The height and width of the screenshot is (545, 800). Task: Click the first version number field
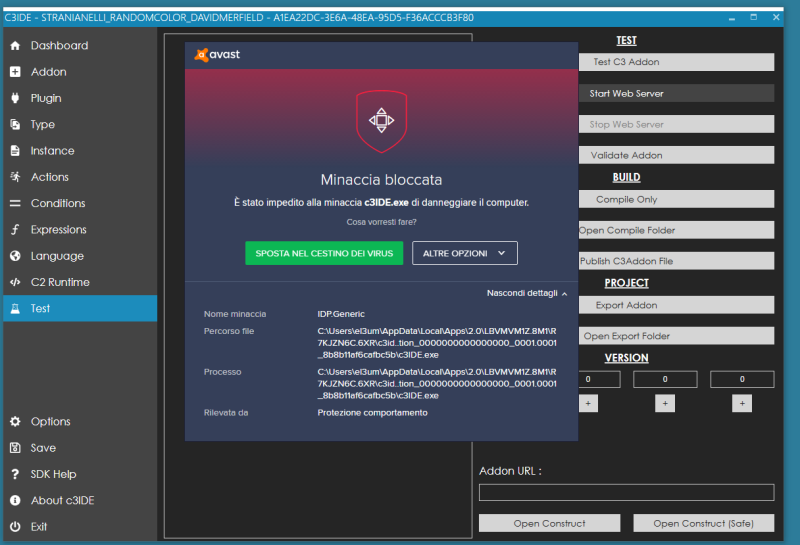tap(599, 379)
